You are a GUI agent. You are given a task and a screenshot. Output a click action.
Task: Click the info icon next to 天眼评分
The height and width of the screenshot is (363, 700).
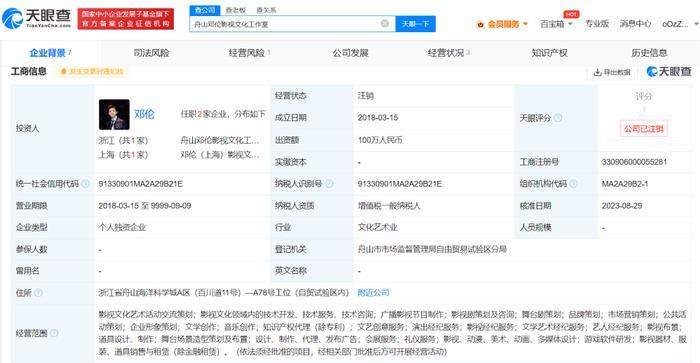[x=558, y=118]
